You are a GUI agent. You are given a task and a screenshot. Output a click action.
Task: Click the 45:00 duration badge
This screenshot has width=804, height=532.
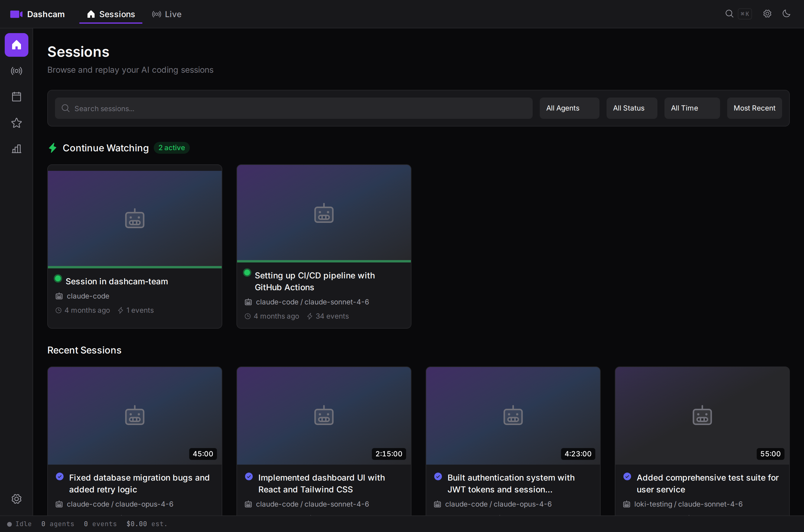(x=203, y=454)
